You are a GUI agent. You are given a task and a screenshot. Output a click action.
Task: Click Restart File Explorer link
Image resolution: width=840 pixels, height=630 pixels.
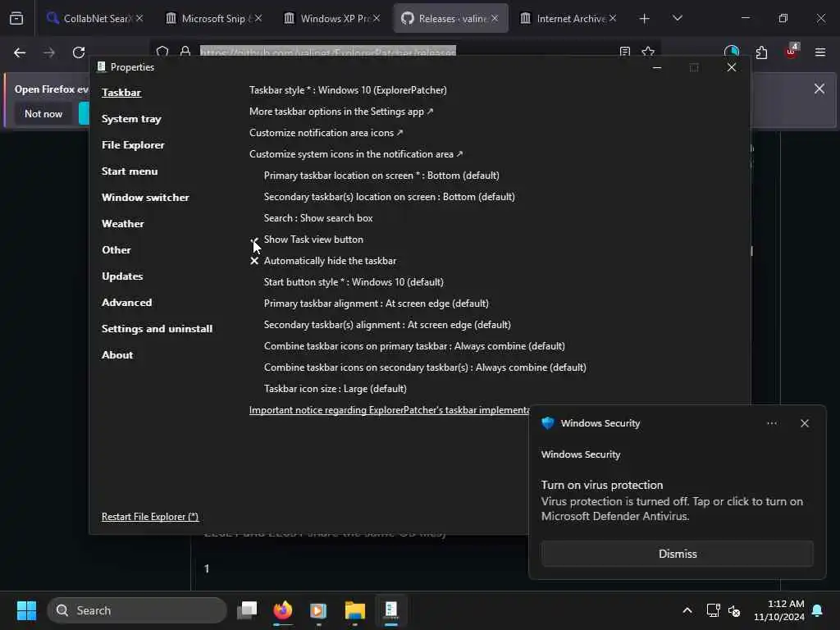(x=150, y=517)
